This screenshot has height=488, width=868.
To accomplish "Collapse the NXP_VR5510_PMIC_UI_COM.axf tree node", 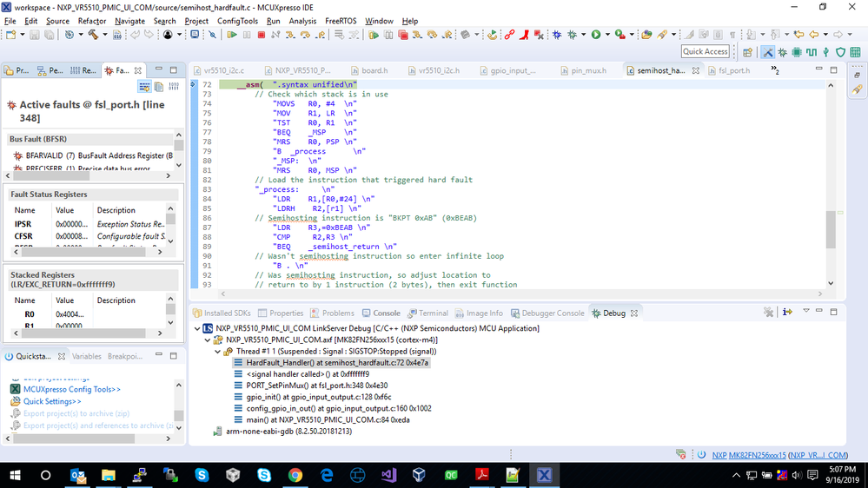I will click(208, 340).
